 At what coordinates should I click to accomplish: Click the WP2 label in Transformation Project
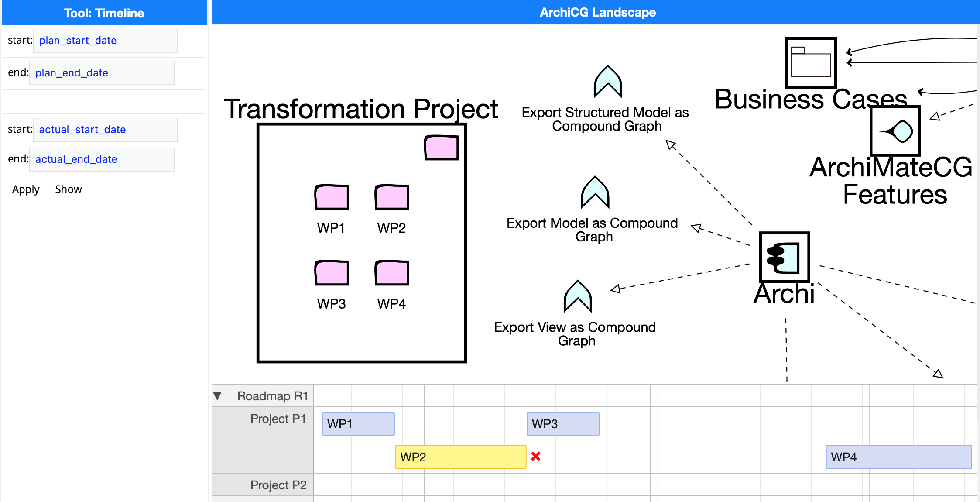coord(391,228)
